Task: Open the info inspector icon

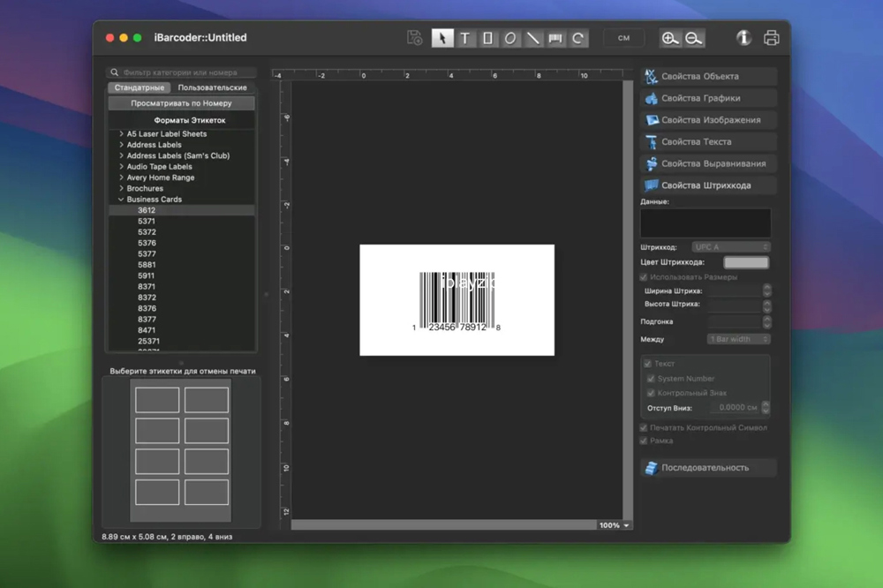Action: coord(743,38)
